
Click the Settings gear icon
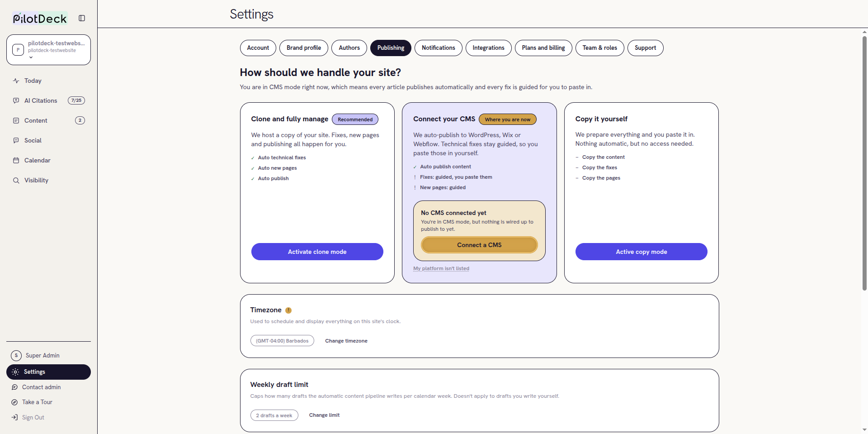click(15, 372)
